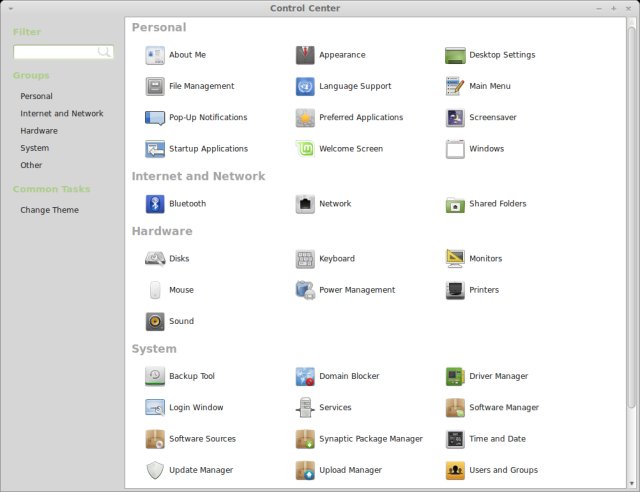Open the Bluetooth icon
The width and height of the screenshot is (640, 492).
click(x=155, y=204)
